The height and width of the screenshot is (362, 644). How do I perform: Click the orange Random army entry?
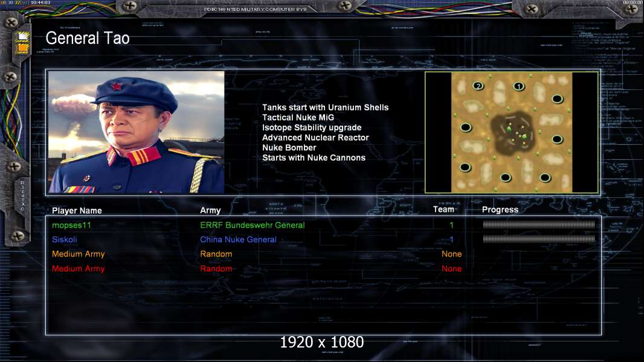[x=216, y=254]
